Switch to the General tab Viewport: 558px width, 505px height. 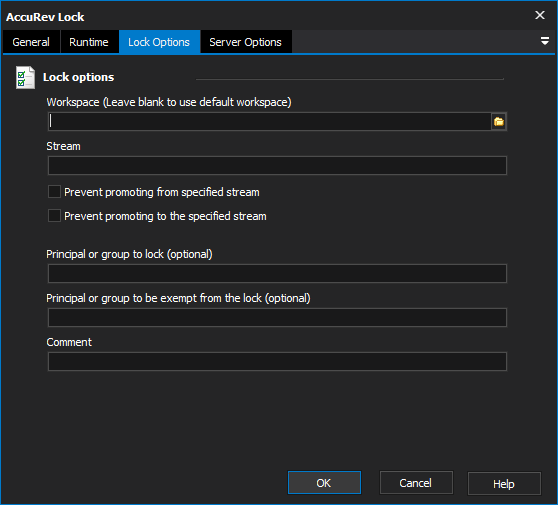pyautogui.click(x=31, y=42)
